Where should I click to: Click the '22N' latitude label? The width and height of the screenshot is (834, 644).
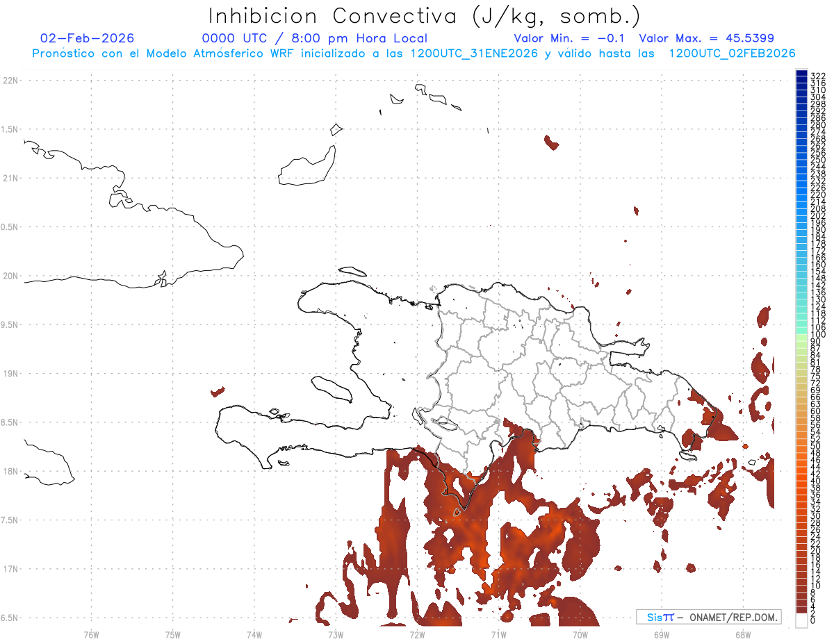tap(10, 81)
